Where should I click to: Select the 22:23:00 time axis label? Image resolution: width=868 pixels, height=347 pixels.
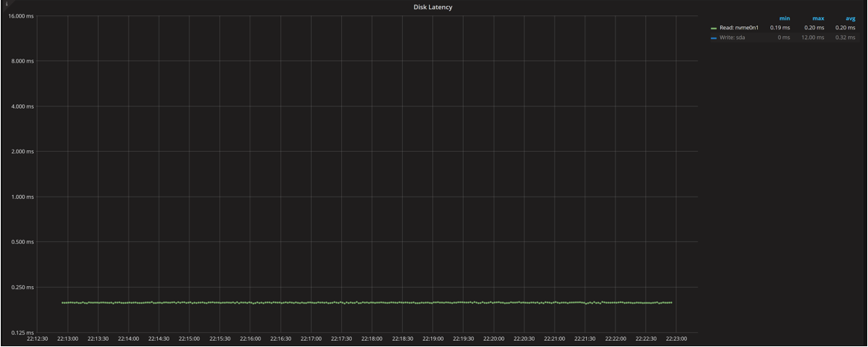tap(676, 339)
